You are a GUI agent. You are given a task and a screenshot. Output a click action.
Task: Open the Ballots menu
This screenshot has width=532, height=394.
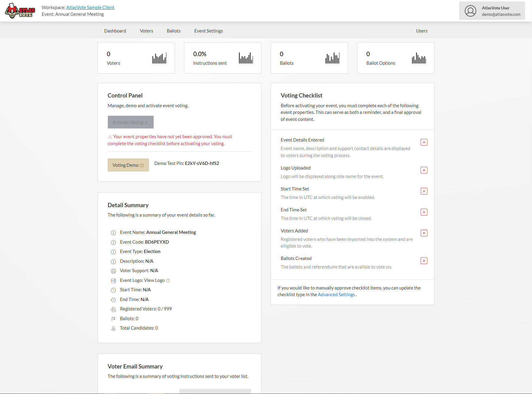[174, 31]
